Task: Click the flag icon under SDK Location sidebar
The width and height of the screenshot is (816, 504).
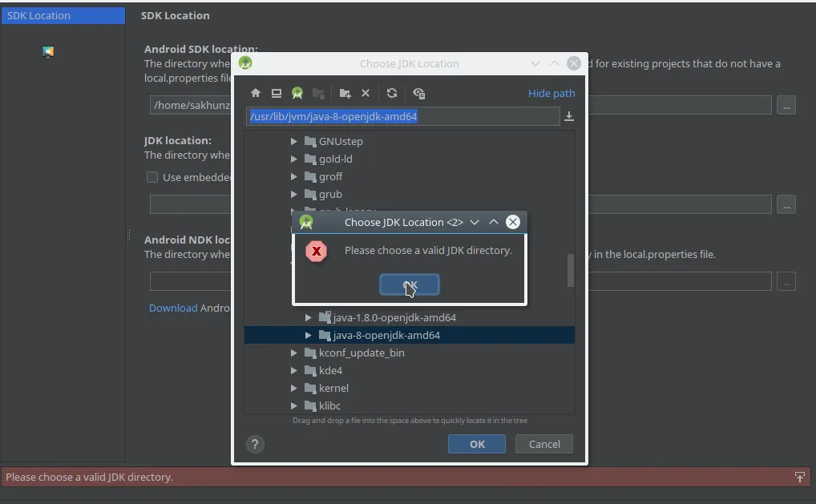Action: [x=48, y=51]
